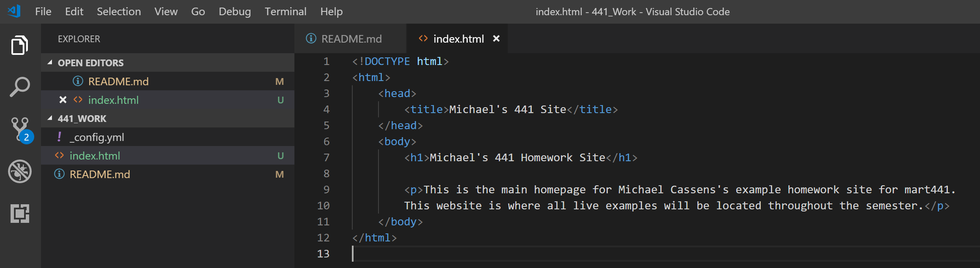Switch to the README.md editor tab

pyautogui.click(x=350, y=38)
